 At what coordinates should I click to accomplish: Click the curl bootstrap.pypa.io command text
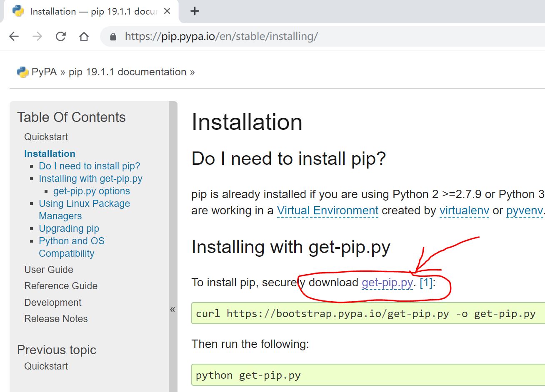(x=366, y=313)
